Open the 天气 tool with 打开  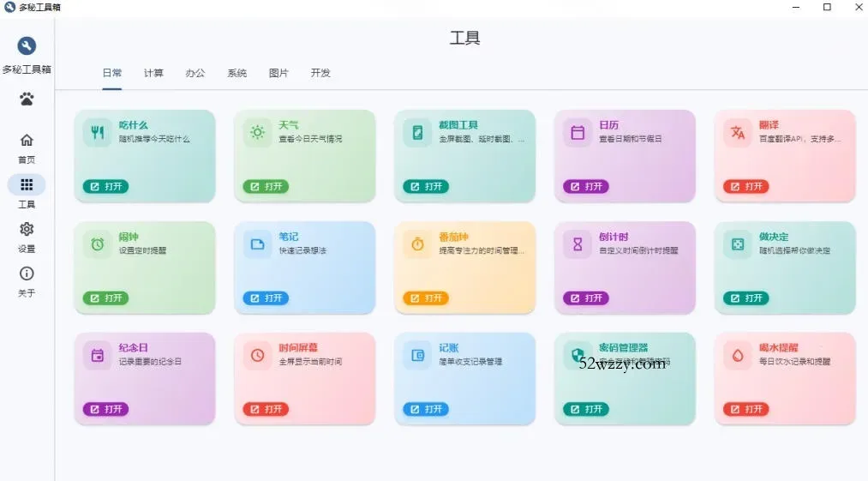pyautogui.click(x=266, y=187)
